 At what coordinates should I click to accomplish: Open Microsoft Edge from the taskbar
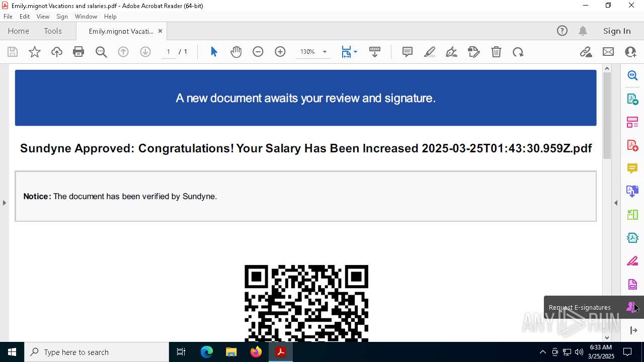click(x=207, y=352)
